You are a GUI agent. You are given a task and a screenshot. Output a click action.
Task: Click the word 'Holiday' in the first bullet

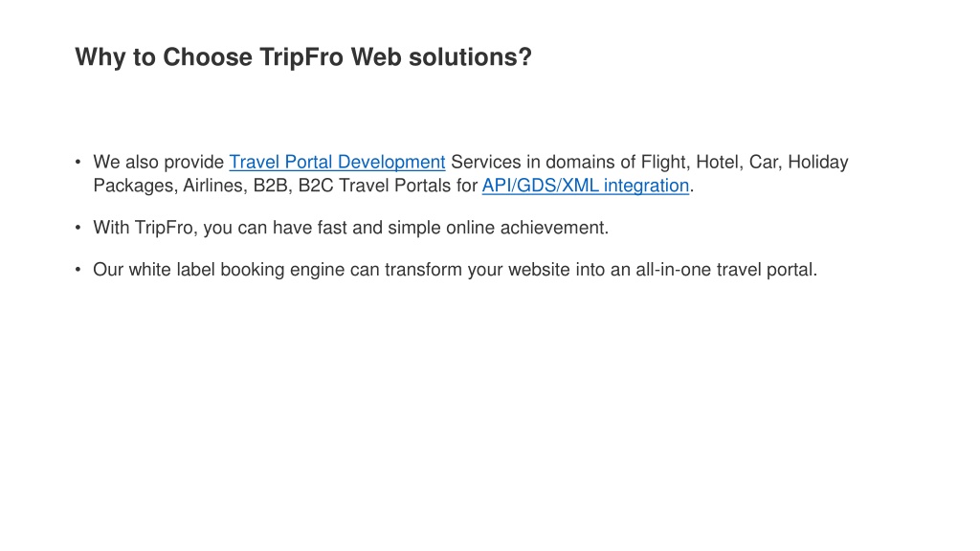click(x=818, y=163)
